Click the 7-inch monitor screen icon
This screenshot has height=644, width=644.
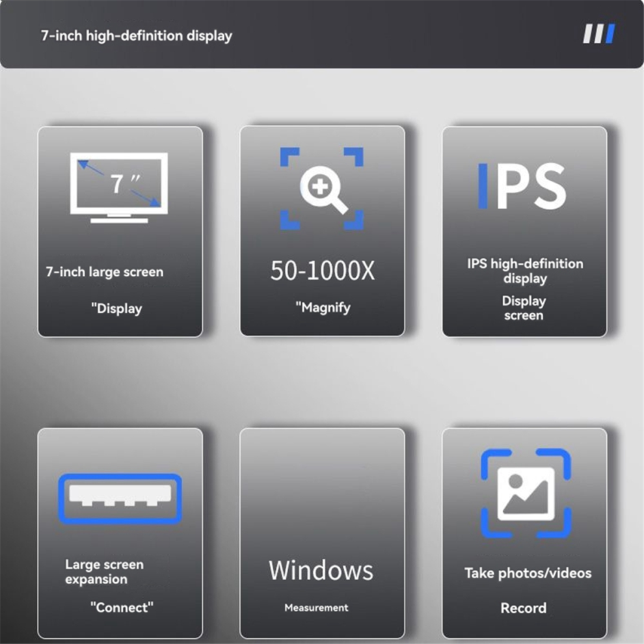[119, 188]
